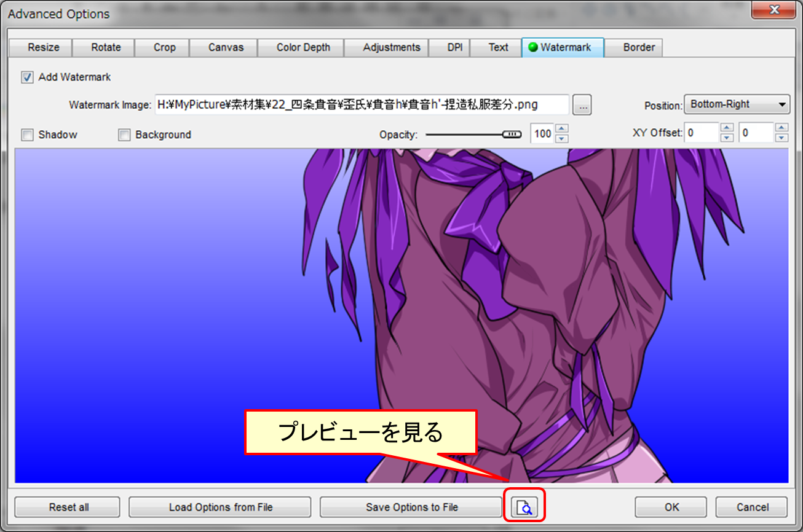Click the X offset input field
The width and height of the screenshot is (803, 532).
click(x=702, y=133)
